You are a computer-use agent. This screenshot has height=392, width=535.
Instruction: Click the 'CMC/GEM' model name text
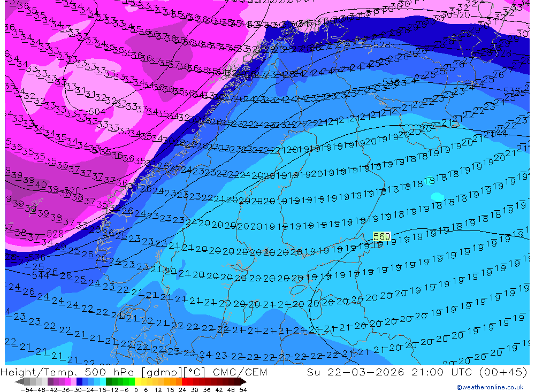(x=240, y=372)
